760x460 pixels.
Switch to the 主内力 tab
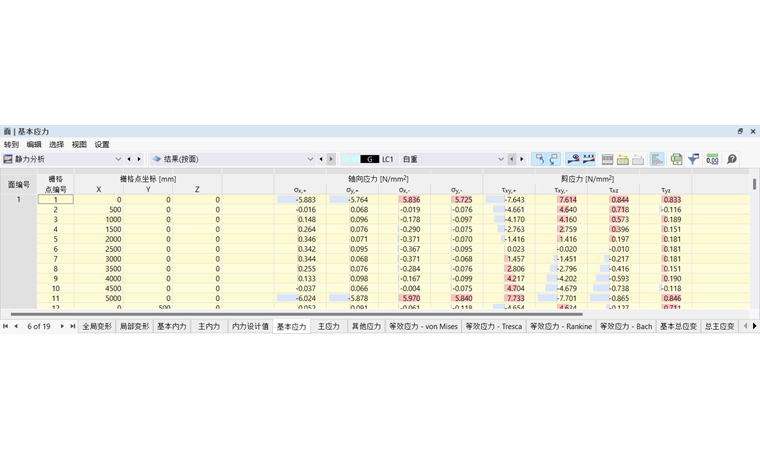click(209, 326)
